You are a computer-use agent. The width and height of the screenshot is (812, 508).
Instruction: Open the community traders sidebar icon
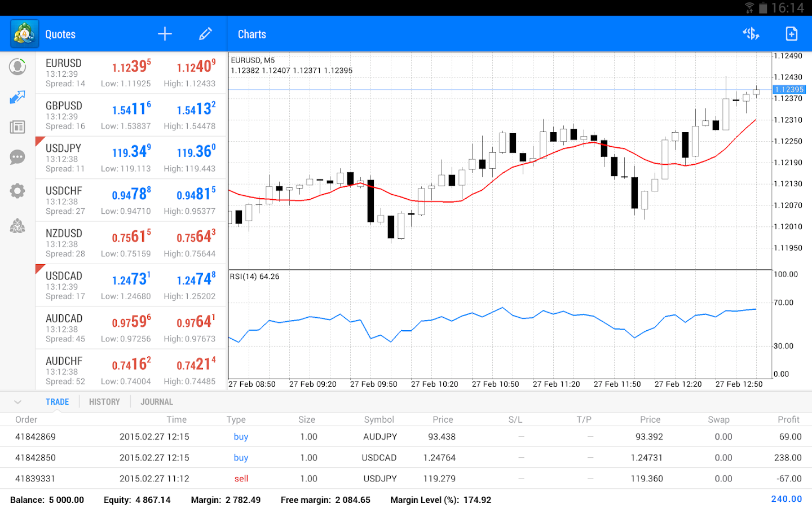pos(17,226)
